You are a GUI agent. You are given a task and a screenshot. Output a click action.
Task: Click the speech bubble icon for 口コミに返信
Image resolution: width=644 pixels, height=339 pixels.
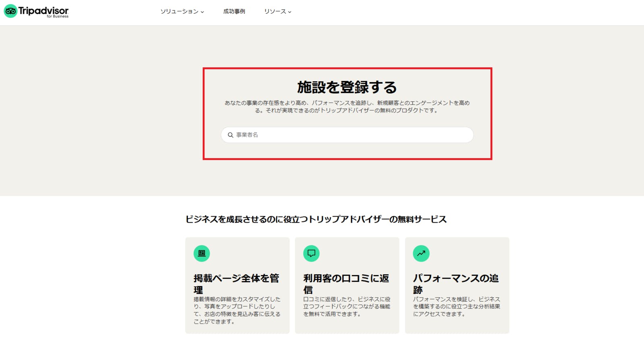click(x=311, y=253)
